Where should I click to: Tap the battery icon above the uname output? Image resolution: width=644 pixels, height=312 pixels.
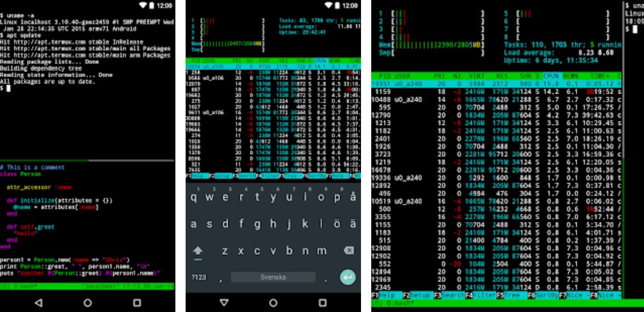pyautogui.click(x=152, y=5)
